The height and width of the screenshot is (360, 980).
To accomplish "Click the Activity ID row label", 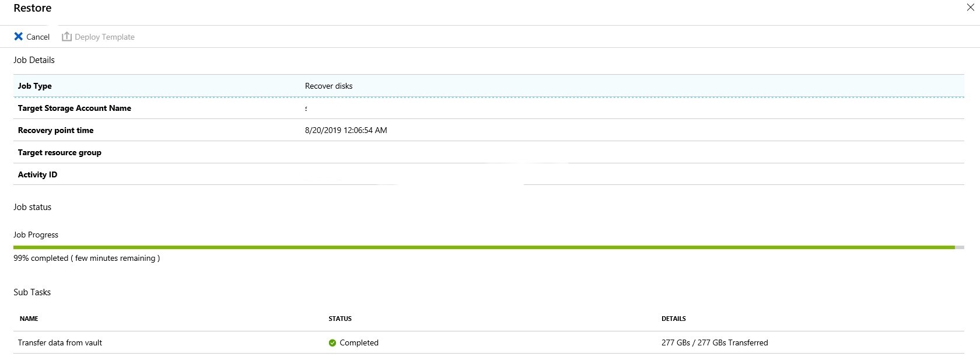I will [37, 174].
